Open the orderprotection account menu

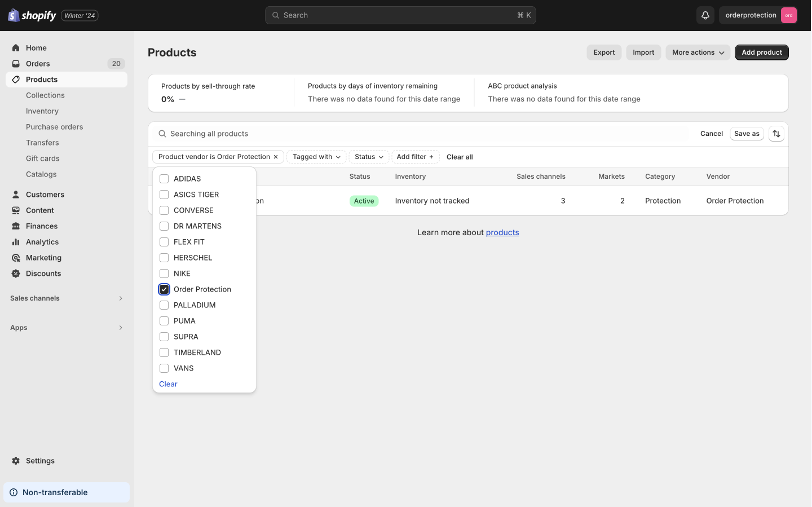coord(758,15)
